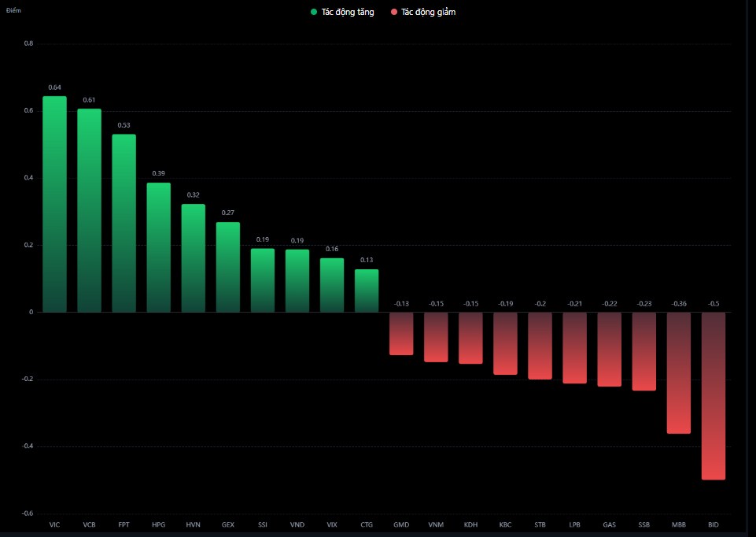Click the SSI green bar

[x=263, y=280]
